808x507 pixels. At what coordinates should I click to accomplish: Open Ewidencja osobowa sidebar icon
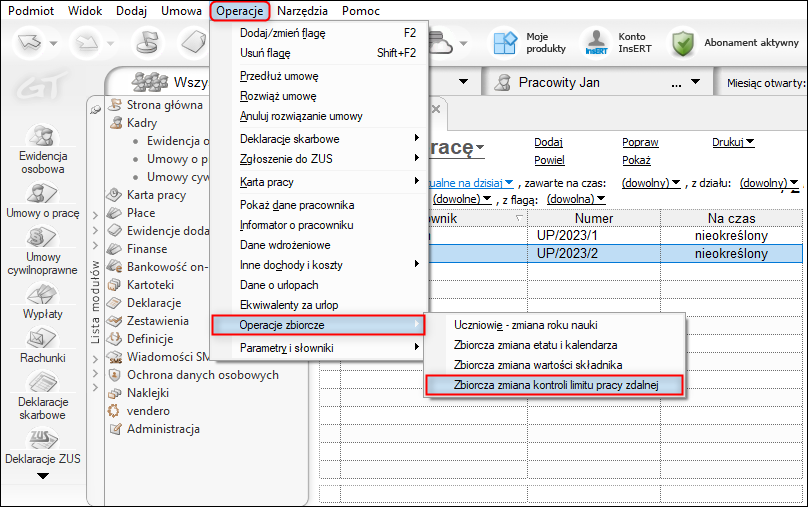pyautogui.click(x=43, y=136)
